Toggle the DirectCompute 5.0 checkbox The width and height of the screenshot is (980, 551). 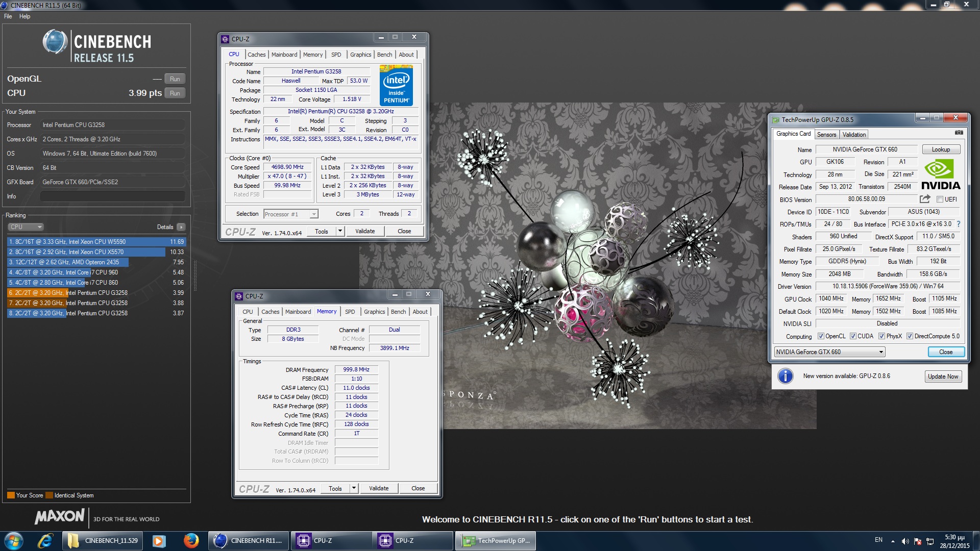tap(910, 336)
